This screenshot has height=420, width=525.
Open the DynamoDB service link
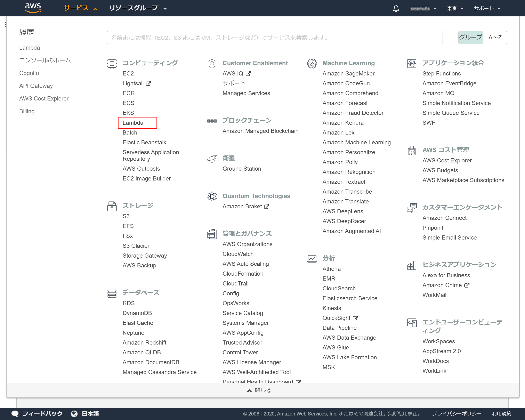tap(137, 313)
